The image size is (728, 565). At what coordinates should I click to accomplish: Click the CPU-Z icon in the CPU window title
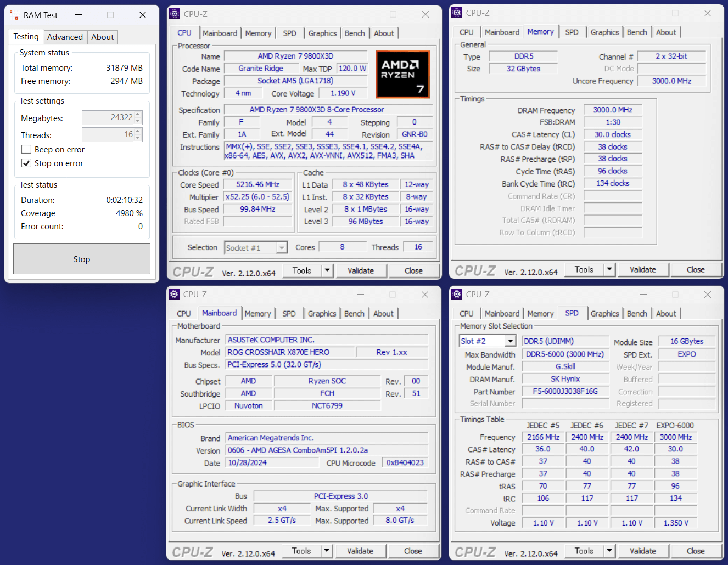tap(175, 14)
